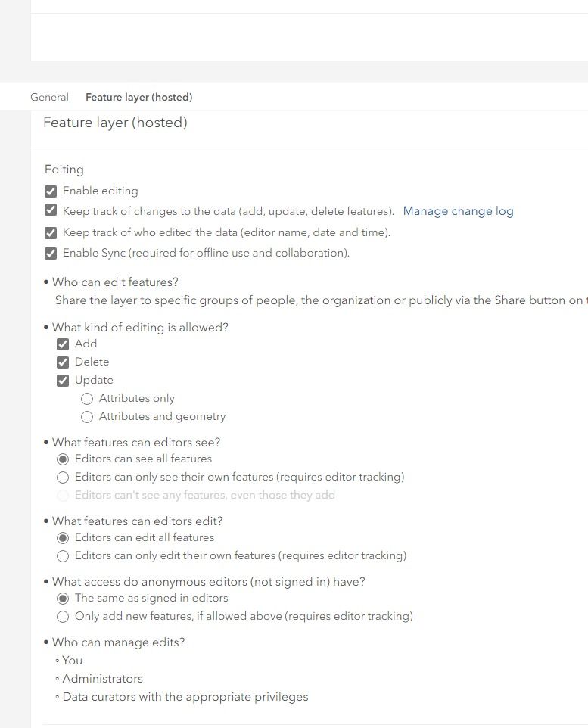
Task: Open the Manage change log link
Action: 458,211
